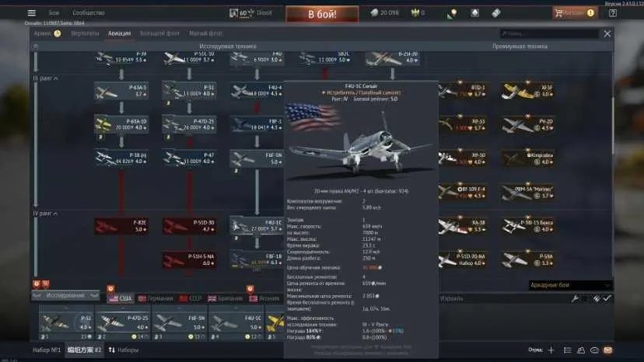This screenshot has width=644, height=362.
Task: Select preset Набор №1
Action: tap(47, 350)
